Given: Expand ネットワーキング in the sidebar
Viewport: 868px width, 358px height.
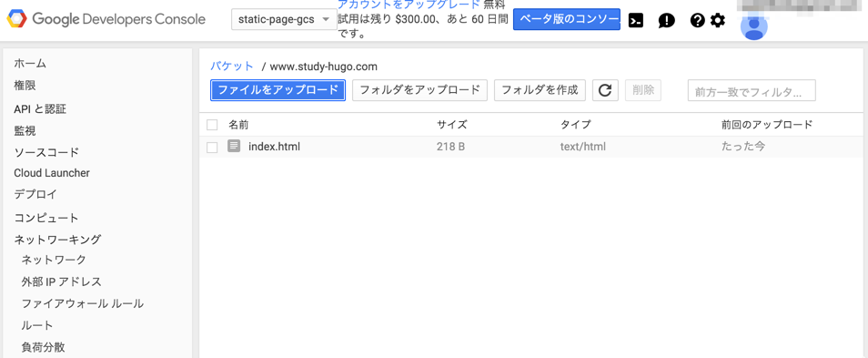Looking at the screenshot, I should [57, 240].
